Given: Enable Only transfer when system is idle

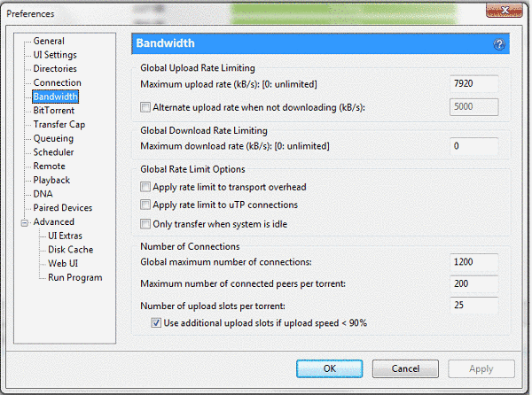Looking at the screenshot, I should 145,224.
